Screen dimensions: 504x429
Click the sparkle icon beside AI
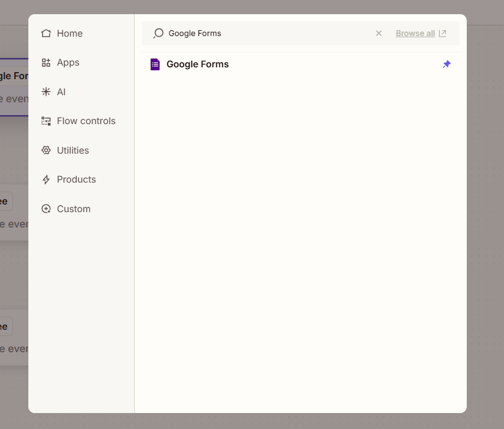(46, 92)
